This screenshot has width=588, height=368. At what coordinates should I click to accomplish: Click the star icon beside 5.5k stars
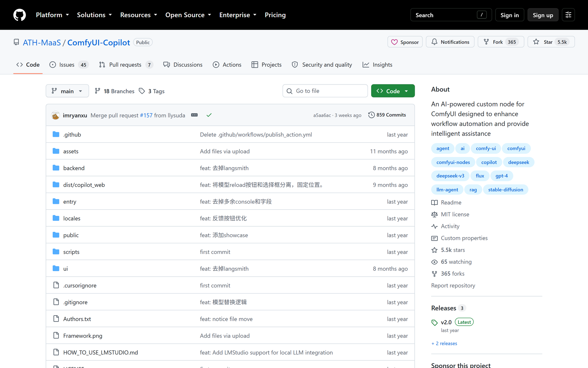pyautogui.click(x=434, y=250)
